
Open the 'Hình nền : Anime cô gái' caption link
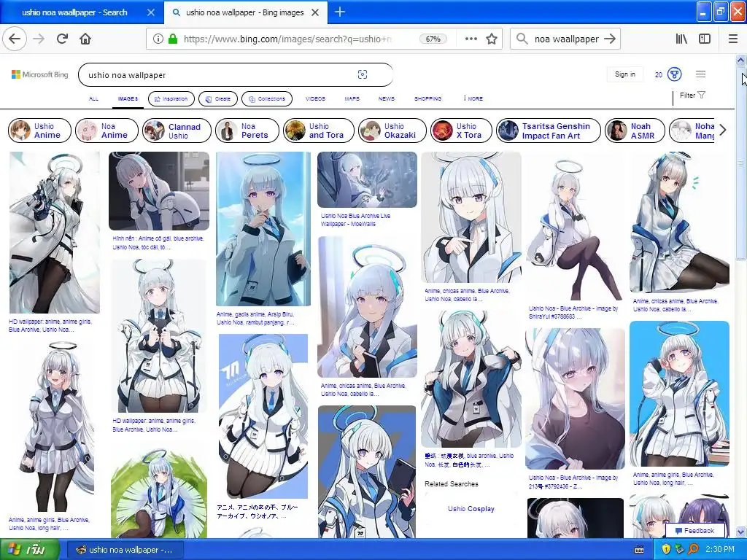pyautogui.click(x=158, y=243)
